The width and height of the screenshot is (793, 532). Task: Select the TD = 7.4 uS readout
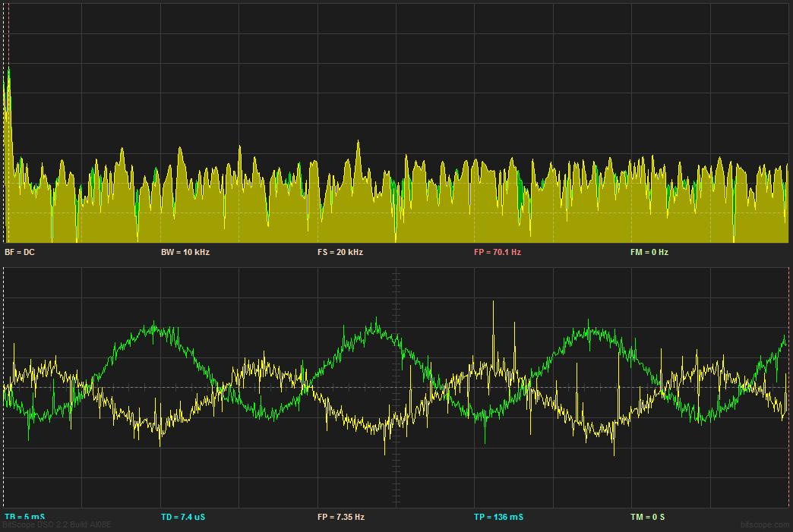coord(183,516)
